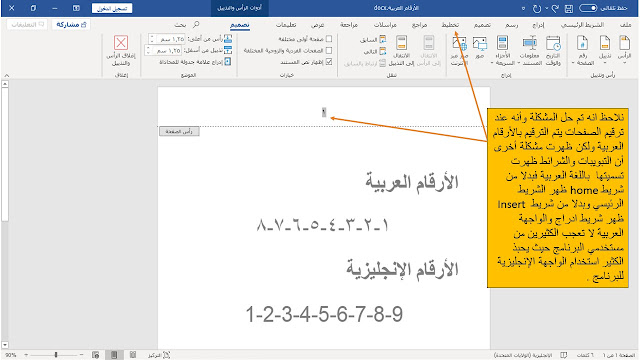The width and height of the screenshot is (640, 360).
Task: Click the Search (بحث) text box
Action: pyautogui.click(x=180, y=25)
